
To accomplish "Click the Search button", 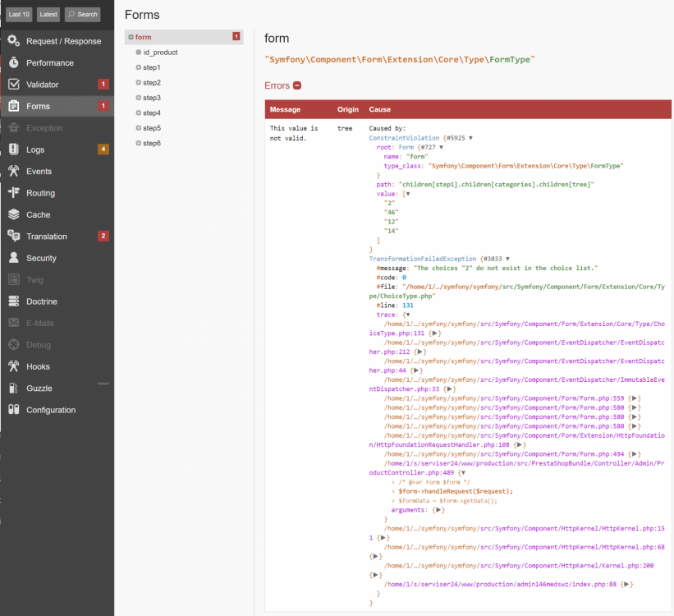I will pos(83,14).
